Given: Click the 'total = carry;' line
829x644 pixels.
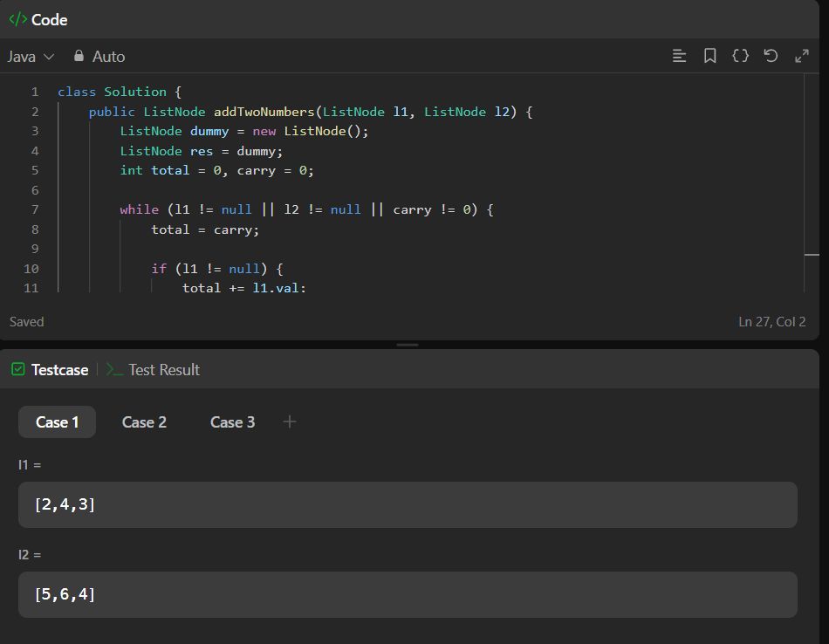Looking at the screenshot, I should coord(205,230).
